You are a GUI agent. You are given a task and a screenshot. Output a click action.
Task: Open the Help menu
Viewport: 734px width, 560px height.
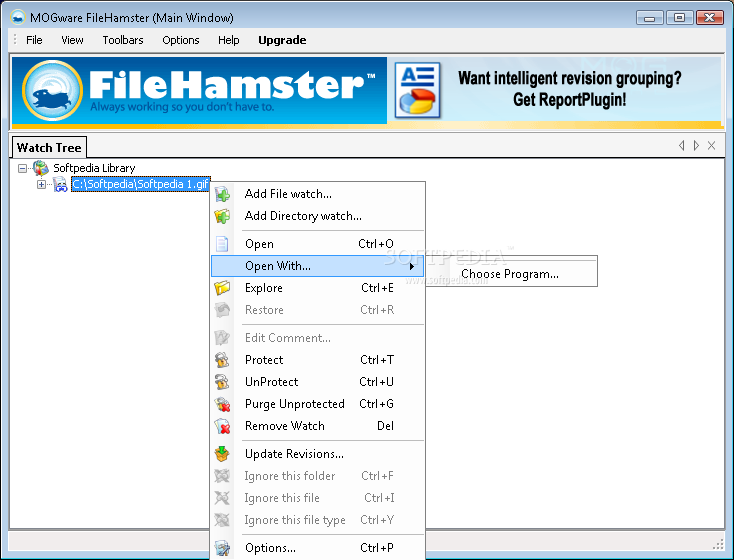pos(228,40)
